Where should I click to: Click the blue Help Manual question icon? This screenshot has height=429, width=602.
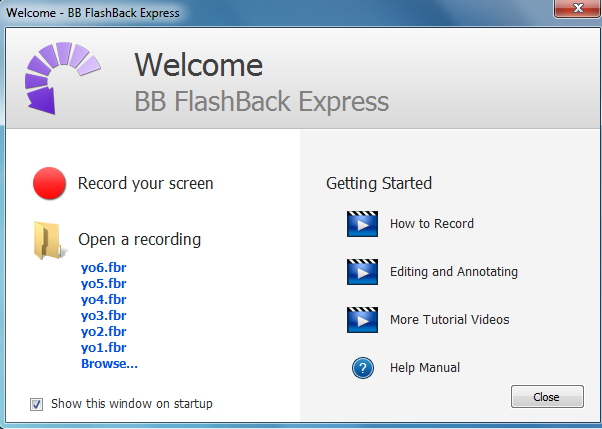[x=362, y=368]
